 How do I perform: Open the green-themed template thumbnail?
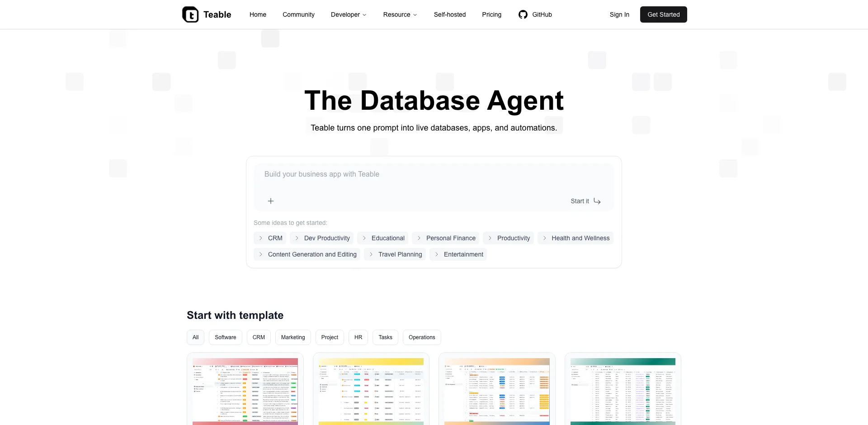click(x=623, y=391)
